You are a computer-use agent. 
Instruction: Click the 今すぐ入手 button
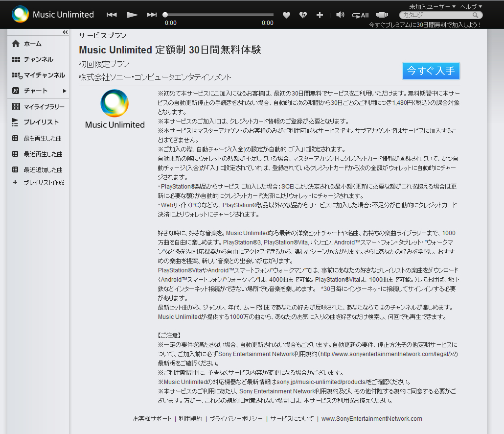431,71
